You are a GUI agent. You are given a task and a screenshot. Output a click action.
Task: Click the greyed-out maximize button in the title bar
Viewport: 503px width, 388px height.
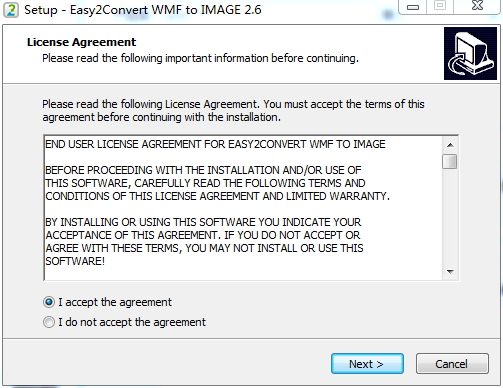[440, 6]
